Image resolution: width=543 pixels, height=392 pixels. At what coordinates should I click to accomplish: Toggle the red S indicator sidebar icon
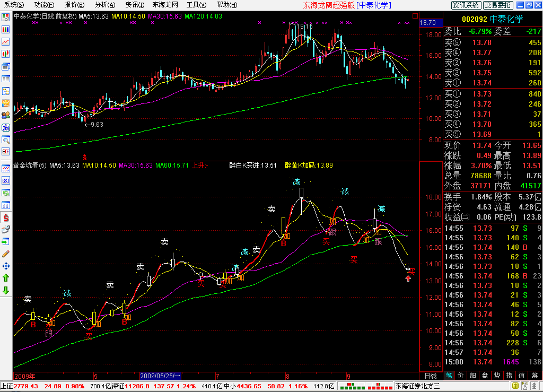[5, 217]
